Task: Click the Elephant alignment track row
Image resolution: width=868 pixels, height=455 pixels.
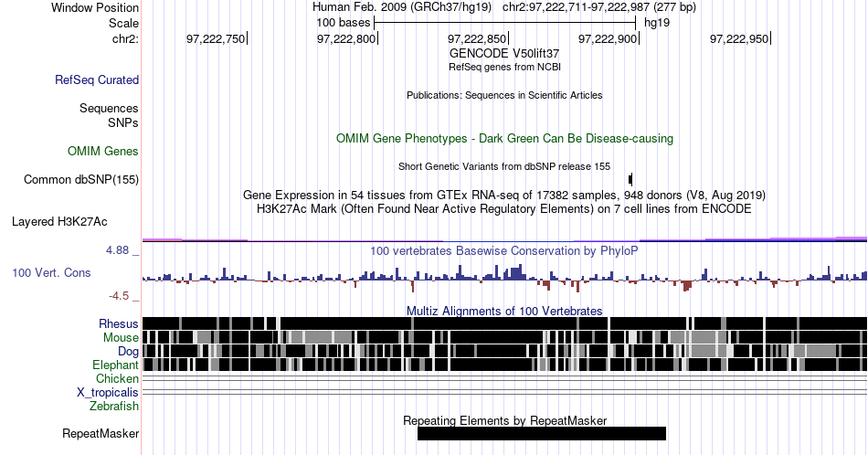Action: point(504,365)
